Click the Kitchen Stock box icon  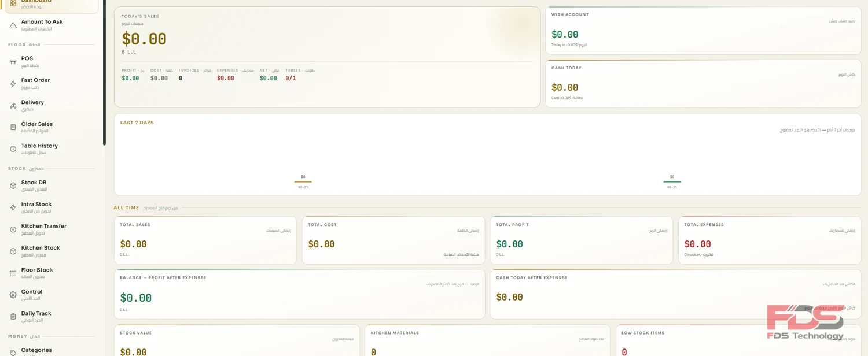point(13,251)
